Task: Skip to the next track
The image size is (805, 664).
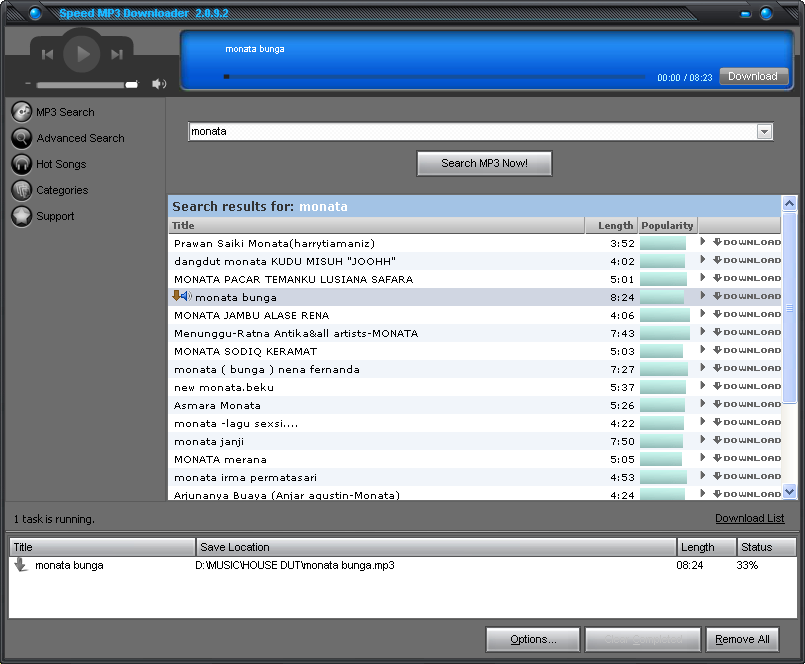Action: click(x=116, y=54)
